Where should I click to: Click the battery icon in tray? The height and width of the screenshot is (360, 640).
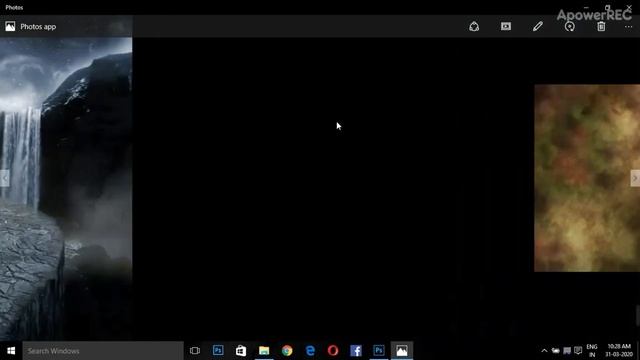coord(556,351)
